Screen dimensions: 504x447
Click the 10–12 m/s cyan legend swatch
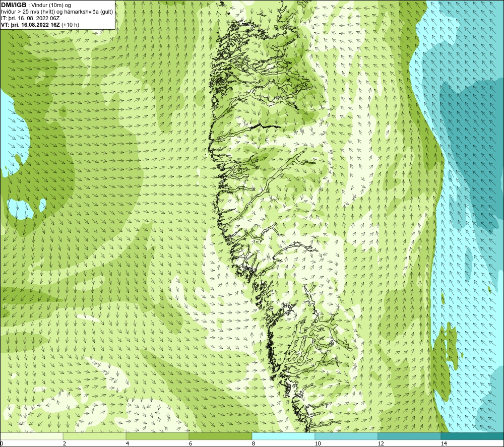[x=347, y=436]
